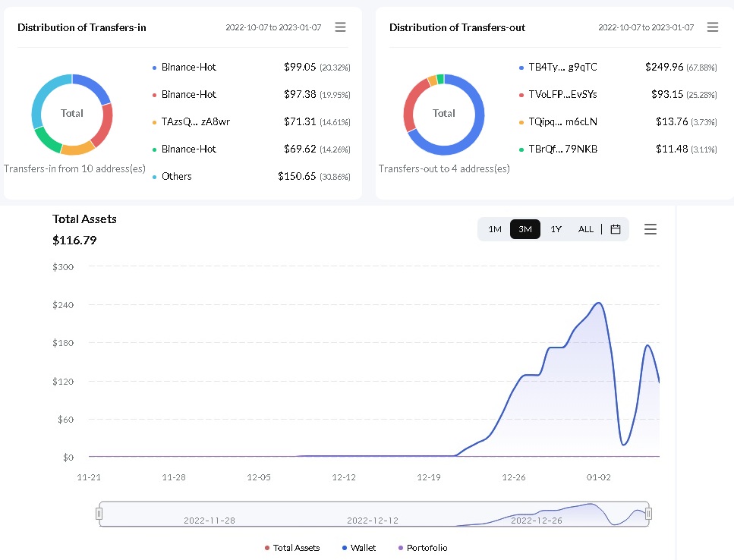The height and width of the screenshot is (560, 734).
Task: Show ALL time range data
Action: (x=586, y=229)
